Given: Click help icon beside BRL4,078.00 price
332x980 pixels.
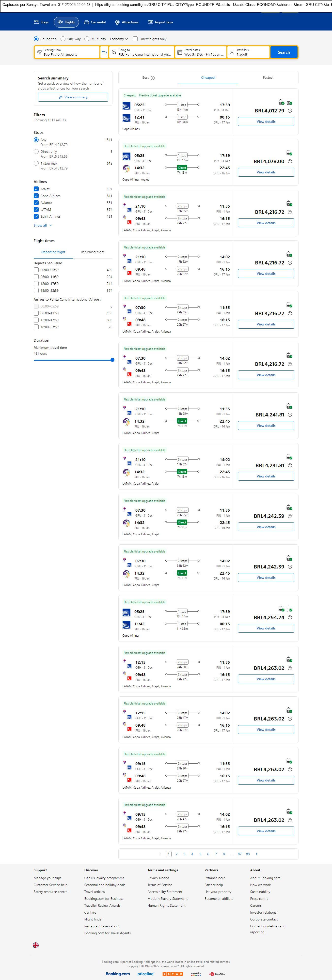Looking at the screenshot, I should (x=290, y=161).
